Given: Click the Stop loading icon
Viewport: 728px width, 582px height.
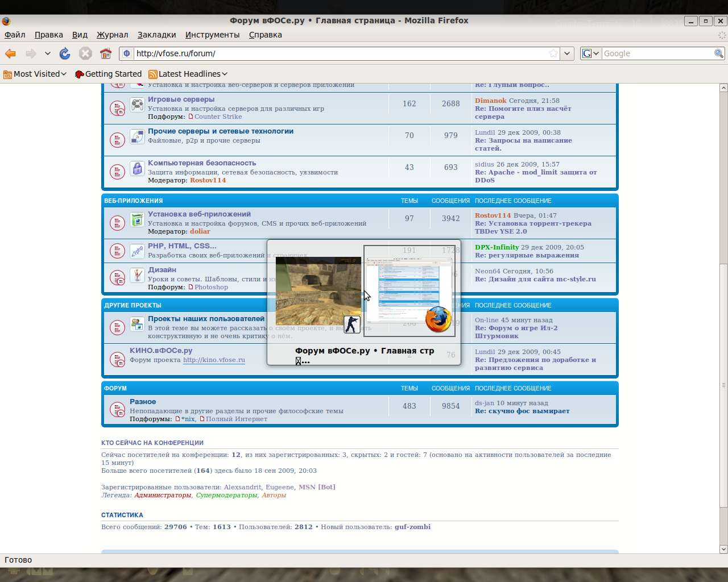Looking at the screenshot, I should tap(85, 53).
